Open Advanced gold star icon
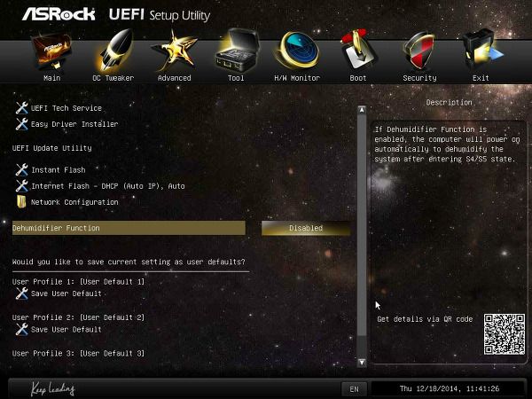 [174, 51]
